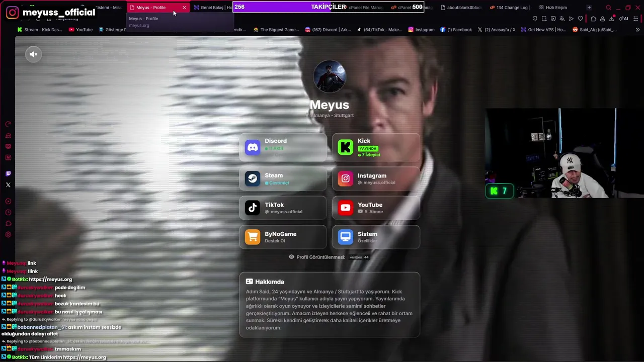Open the Sistem Özellikler card
Image resolution: width=644 pixels, height=362 pixels.
point(376,237)
